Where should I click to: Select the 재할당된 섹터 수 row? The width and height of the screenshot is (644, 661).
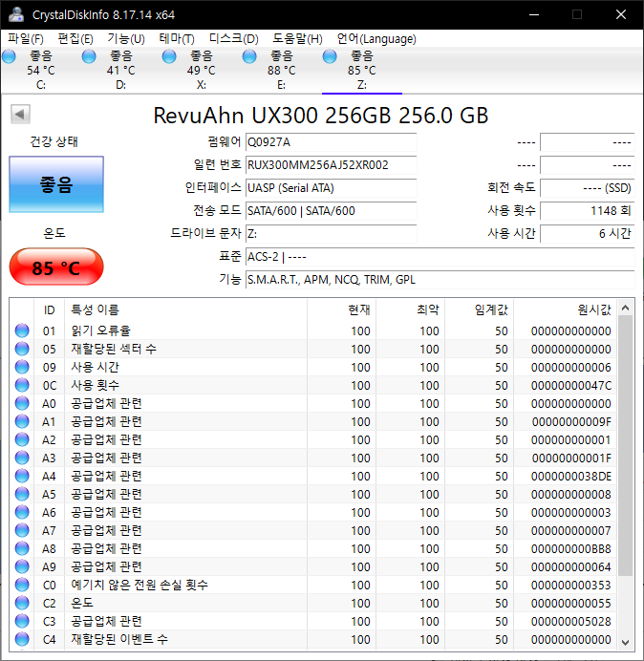coord(314,349)
